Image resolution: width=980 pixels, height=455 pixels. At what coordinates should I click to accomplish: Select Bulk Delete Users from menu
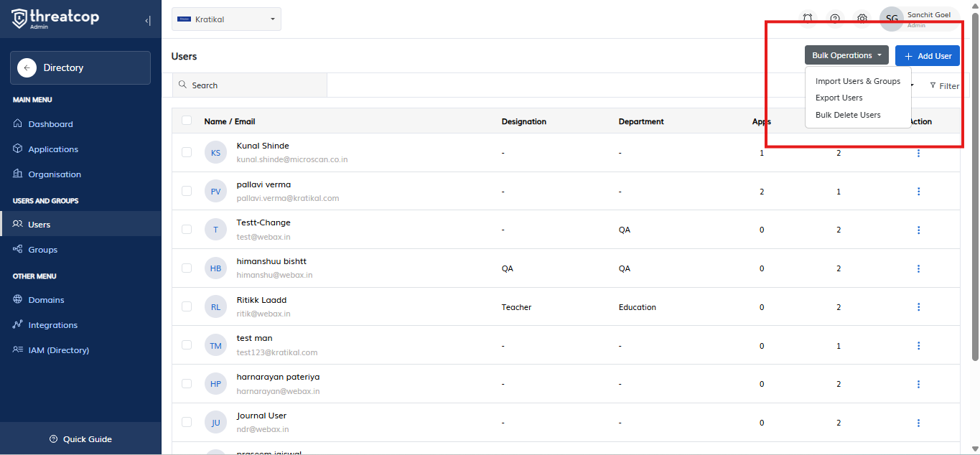click(847, 115)
